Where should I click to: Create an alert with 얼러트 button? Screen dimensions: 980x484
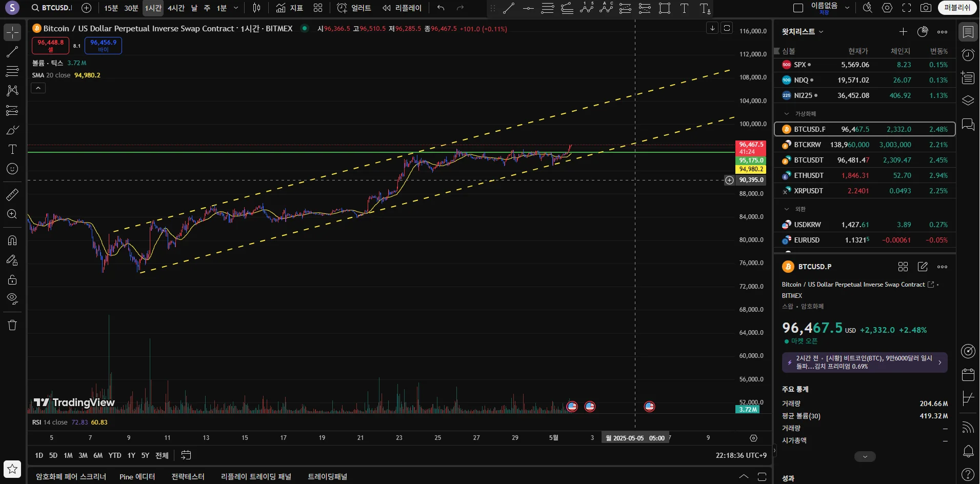point(354,8)
